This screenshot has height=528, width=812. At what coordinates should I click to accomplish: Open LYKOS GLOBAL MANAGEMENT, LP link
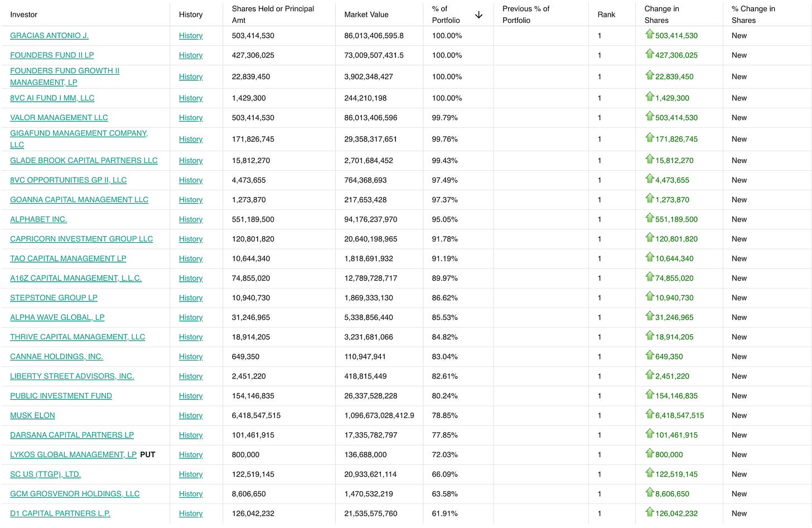[x=73, y=454]
